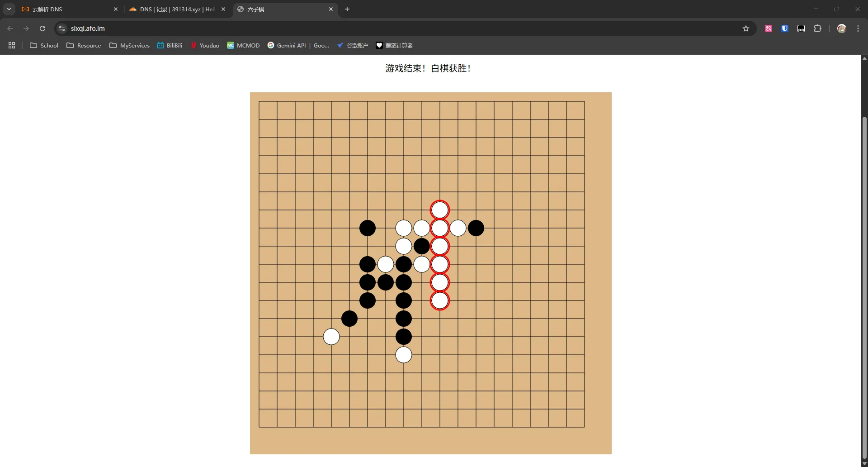Reload the page with refresh button
The height and width of the screenshot is (467, 868).
coord(42,29)
